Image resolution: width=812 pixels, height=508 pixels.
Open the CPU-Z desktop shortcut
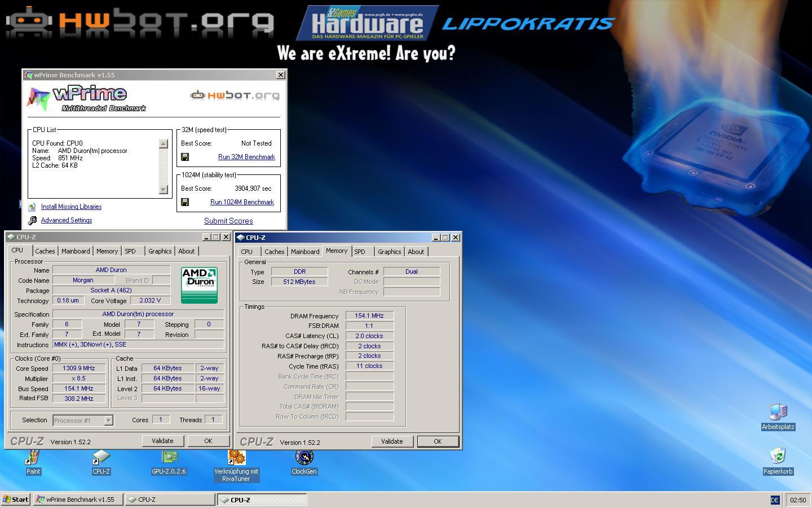[101, 458]
